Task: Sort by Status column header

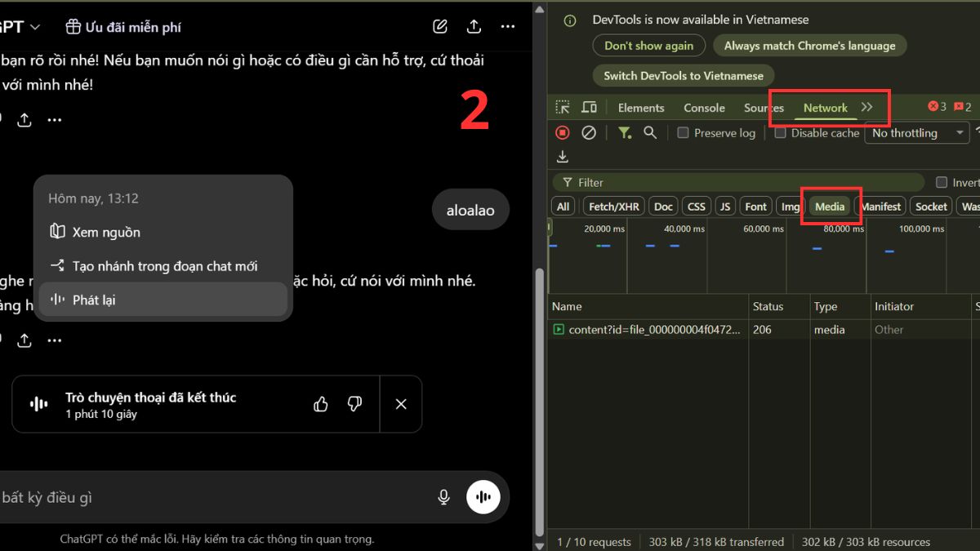Action: coord(778,306)
